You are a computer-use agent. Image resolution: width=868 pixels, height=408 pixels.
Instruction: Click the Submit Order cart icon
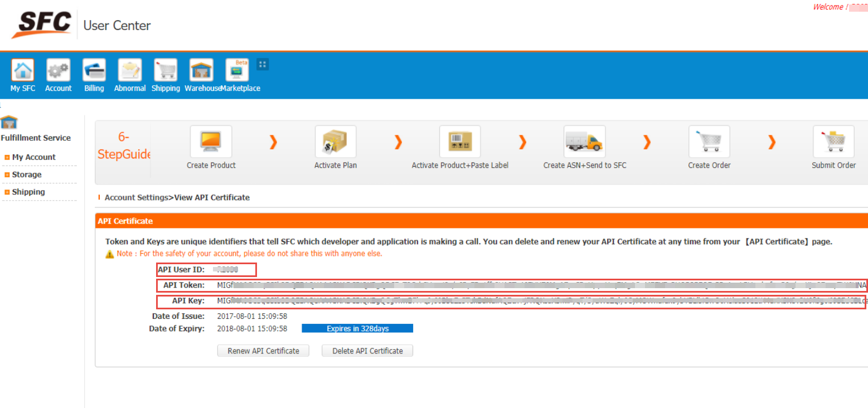(x=833, y=142)
